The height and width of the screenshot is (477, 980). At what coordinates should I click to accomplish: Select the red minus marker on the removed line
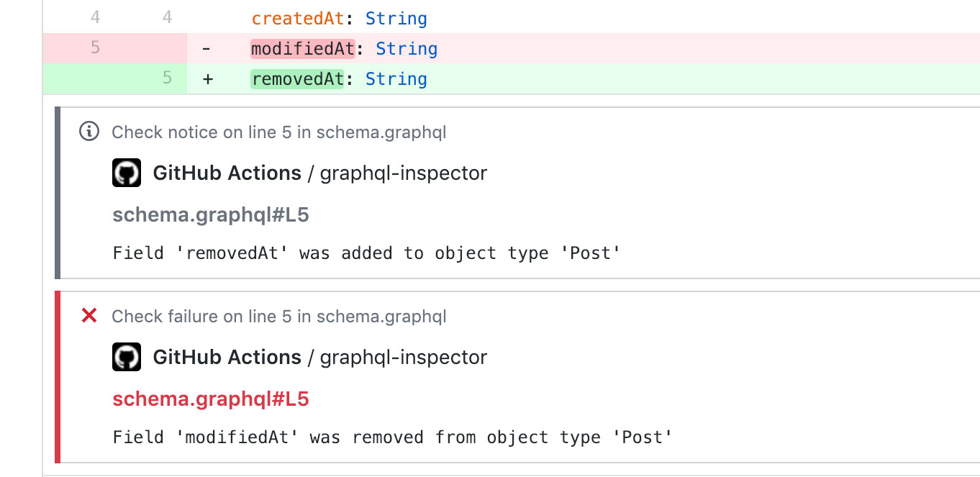pos(206,48)
